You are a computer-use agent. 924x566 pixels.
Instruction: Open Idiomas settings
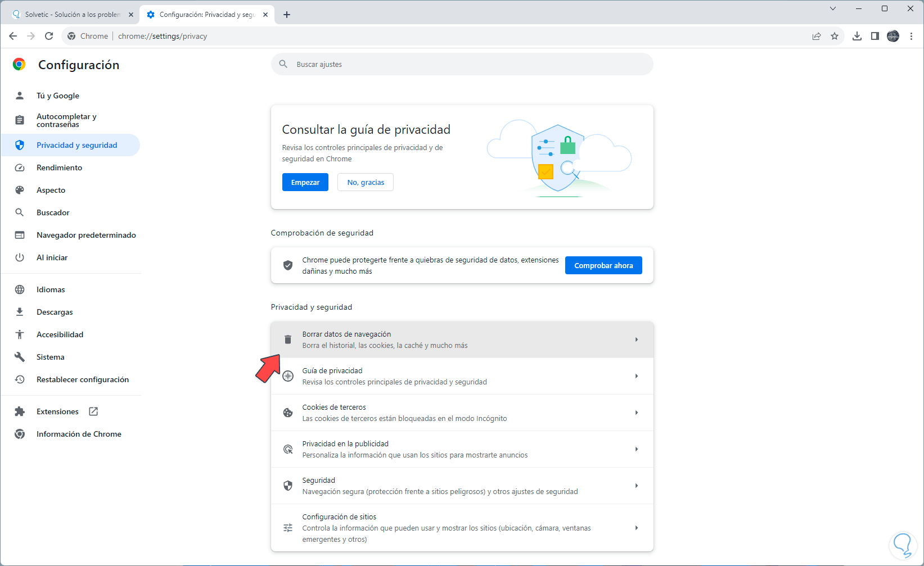pyautogui.click(x=70, y=289)
